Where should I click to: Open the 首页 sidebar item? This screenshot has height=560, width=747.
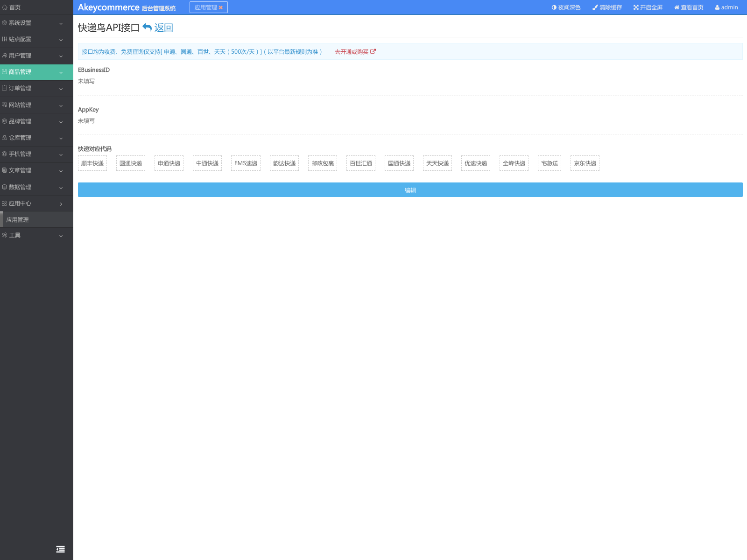(36, 7)
